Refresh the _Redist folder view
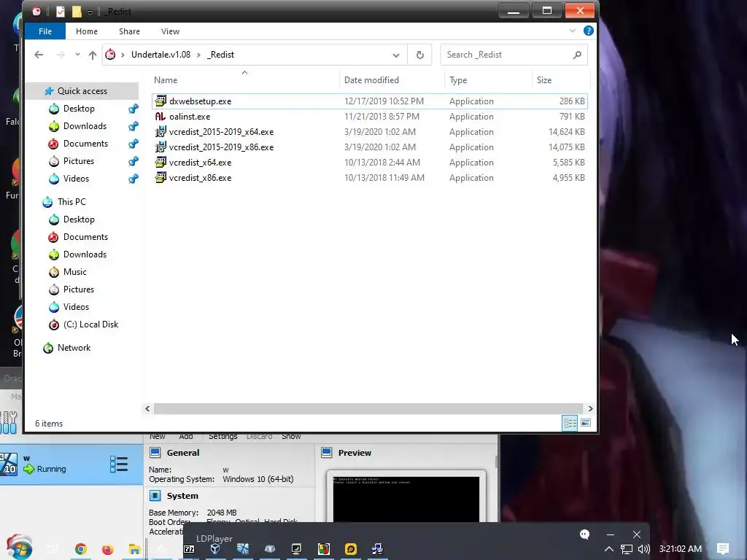747x560 pixels. (x=419, y=55)
